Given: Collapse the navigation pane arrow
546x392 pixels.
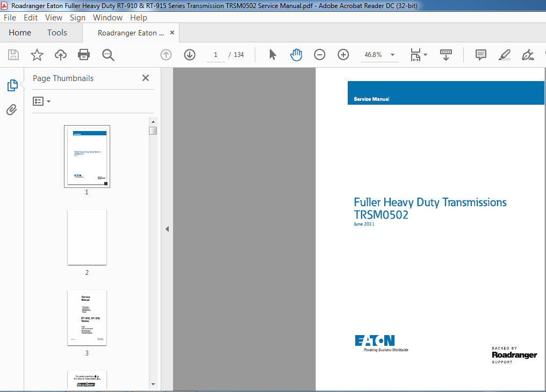Looking at the screenshot, I should point(167,229).
